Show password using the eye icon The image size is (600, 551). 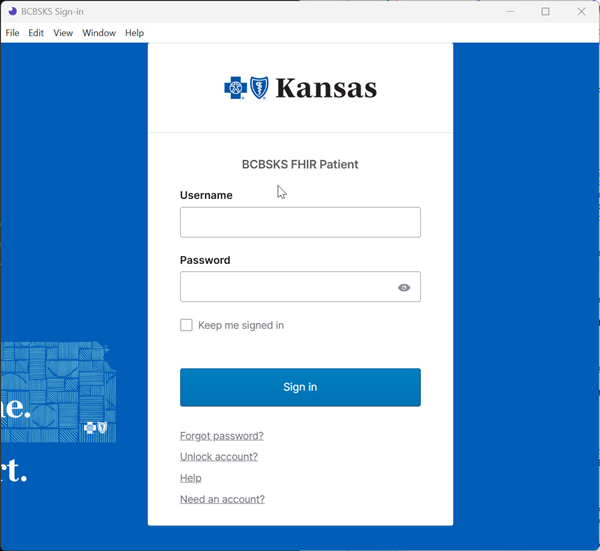click(404, 287)
